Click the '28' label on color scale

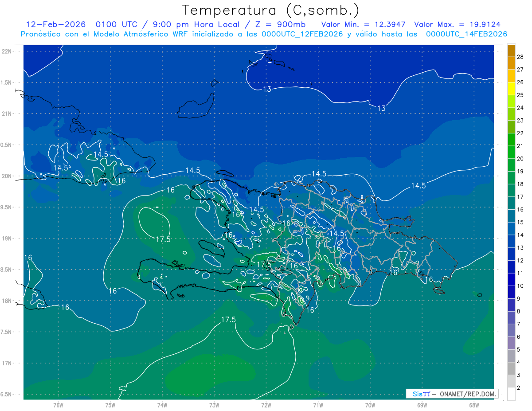pos(520,57)
